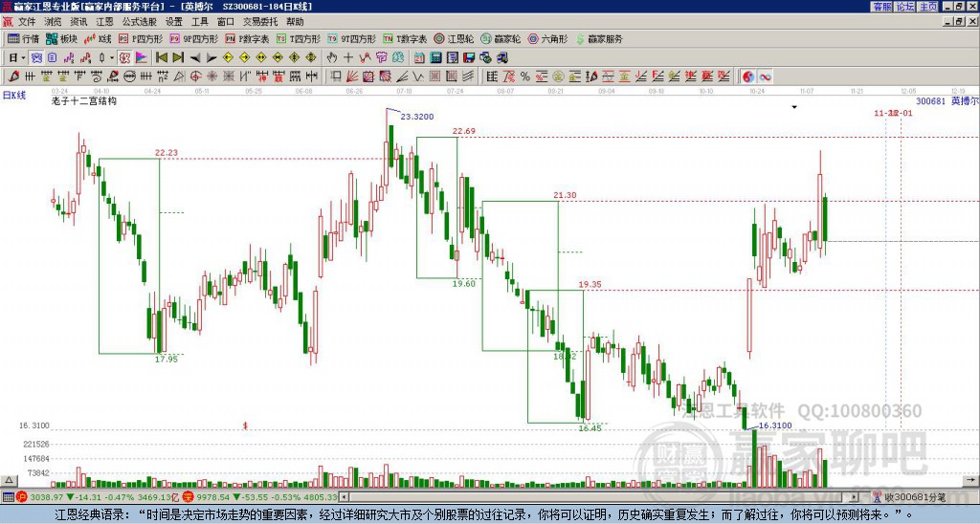Viewport: 980px width, 524px height.
Task: Click the 21.30 price level label
Action: (x=565, y=195)
